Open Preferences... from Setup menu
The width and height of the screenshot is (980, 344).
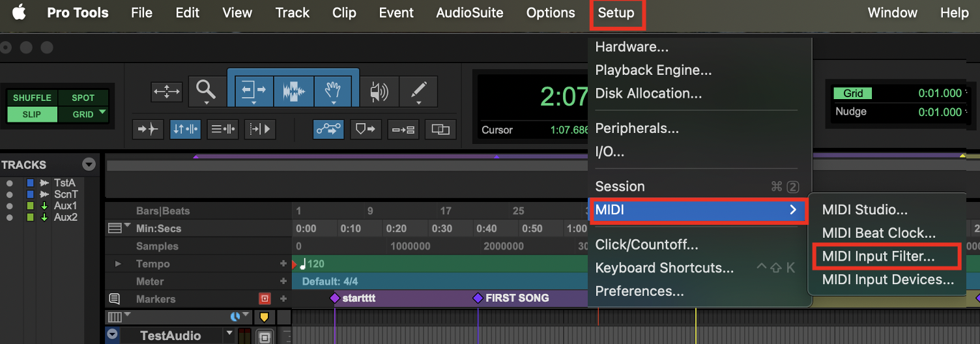(x=640, y=291)
